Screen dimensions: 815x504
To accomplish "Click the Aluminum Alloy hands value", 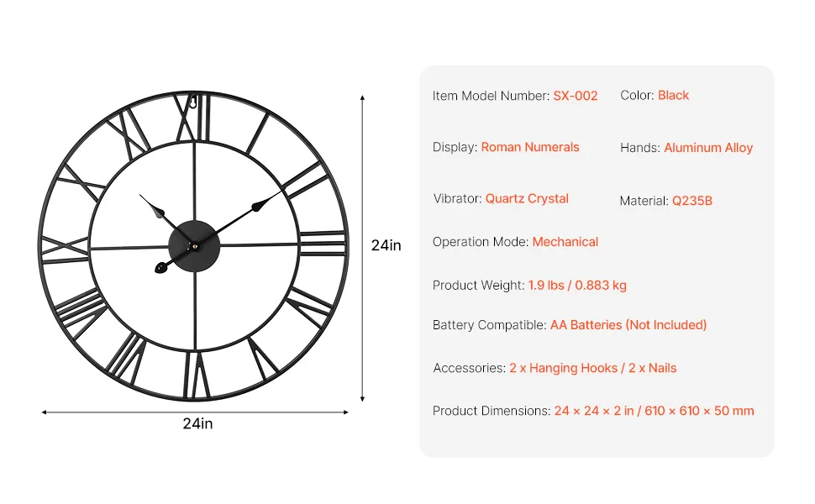I will tap(708, 148).
